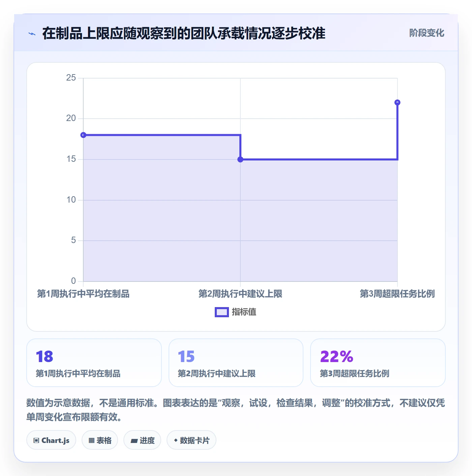This screenshot has height=476, width=472.
Task: Click x-axis label 第1周执行中平均在制品
Action: tap(83, 294)
